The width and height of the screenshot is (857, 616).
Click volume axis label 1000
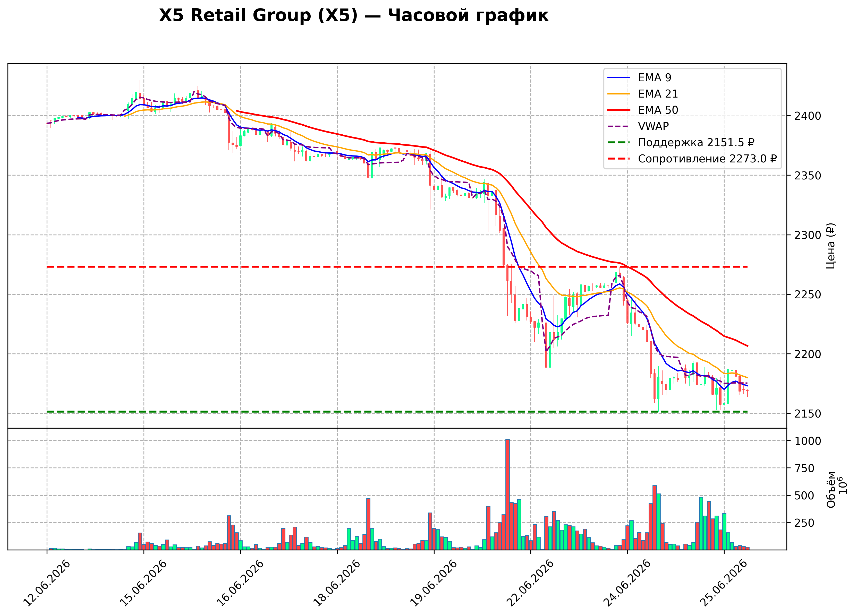coord(808,441)
